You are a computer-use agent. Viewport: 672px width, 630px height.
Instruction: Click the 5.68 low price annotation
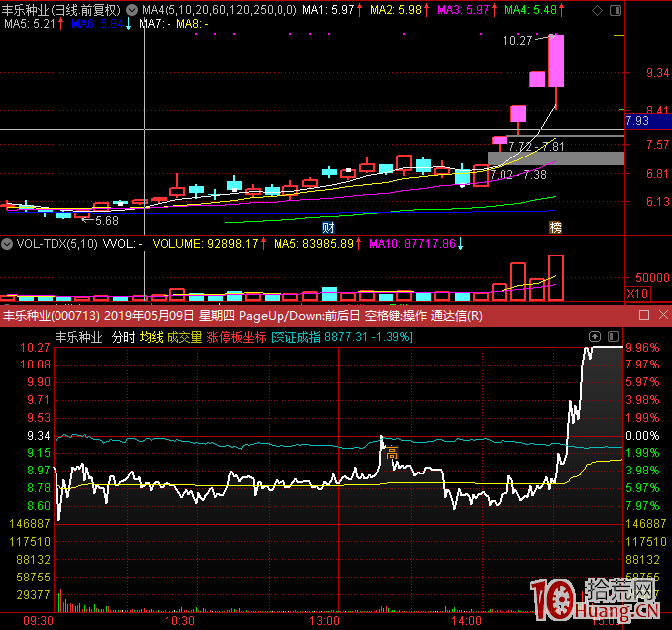(107, 221)
